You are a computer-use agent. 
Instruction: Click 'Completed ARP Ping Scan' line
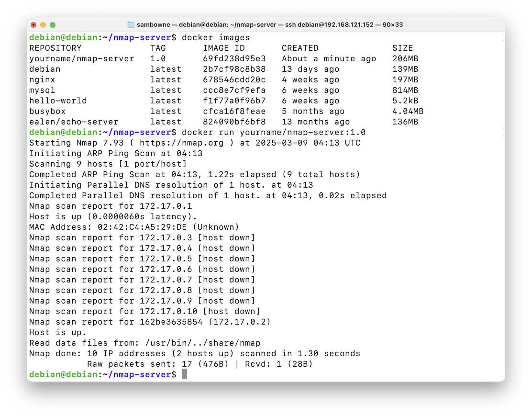point(194,174)
